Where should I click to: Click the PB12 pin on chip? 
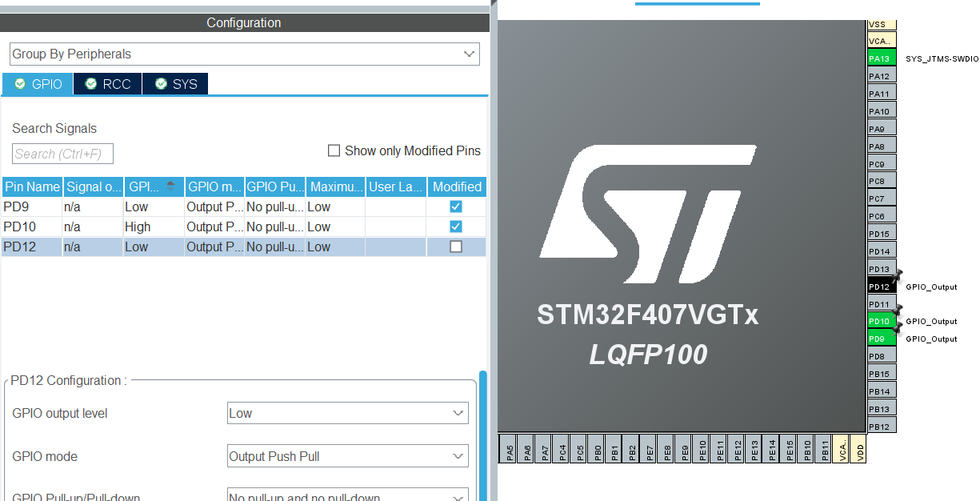882,427
